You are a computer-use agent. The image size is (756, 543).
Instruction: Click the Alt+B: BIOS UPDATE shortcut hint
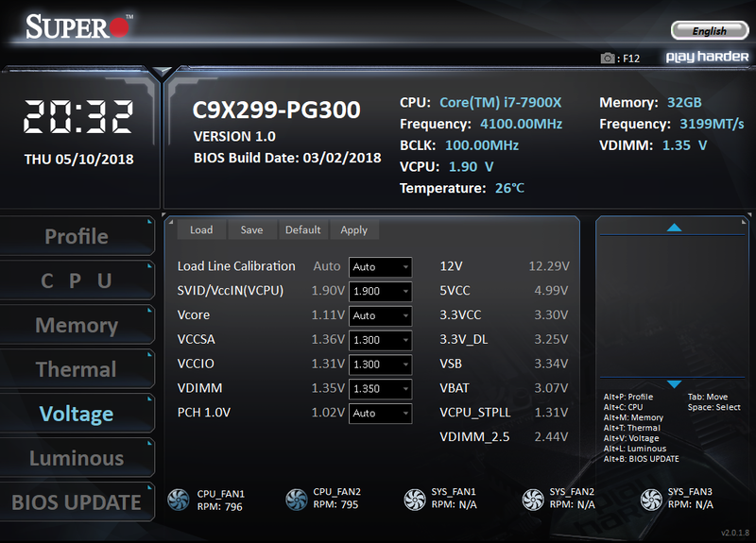642,459
